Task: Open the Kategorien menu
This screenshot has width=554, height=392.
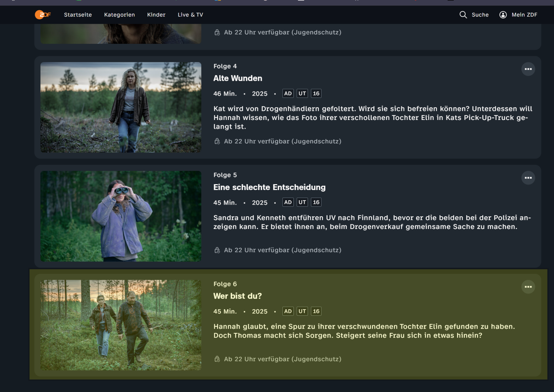Action: 120,15
